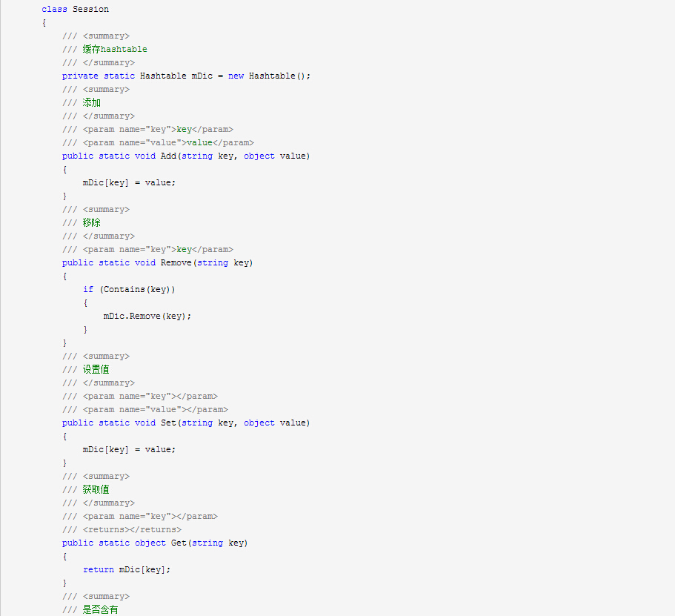Click the 'private static Hashtable mDic' declaration line
Viewport: 675px width, 616px height.
coord(186,76)
